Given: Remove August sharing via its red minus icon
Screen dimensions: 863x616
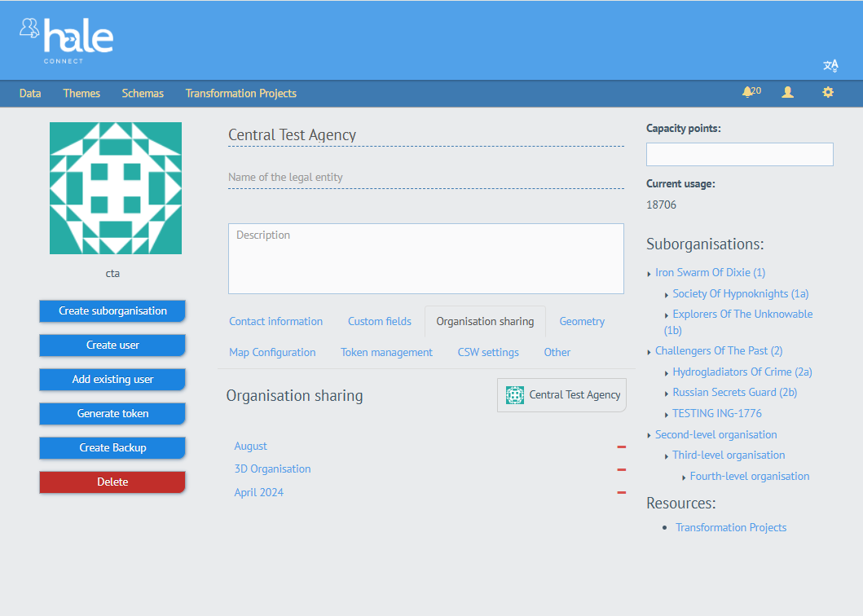Looking at the screenshot, I should 621,447.
